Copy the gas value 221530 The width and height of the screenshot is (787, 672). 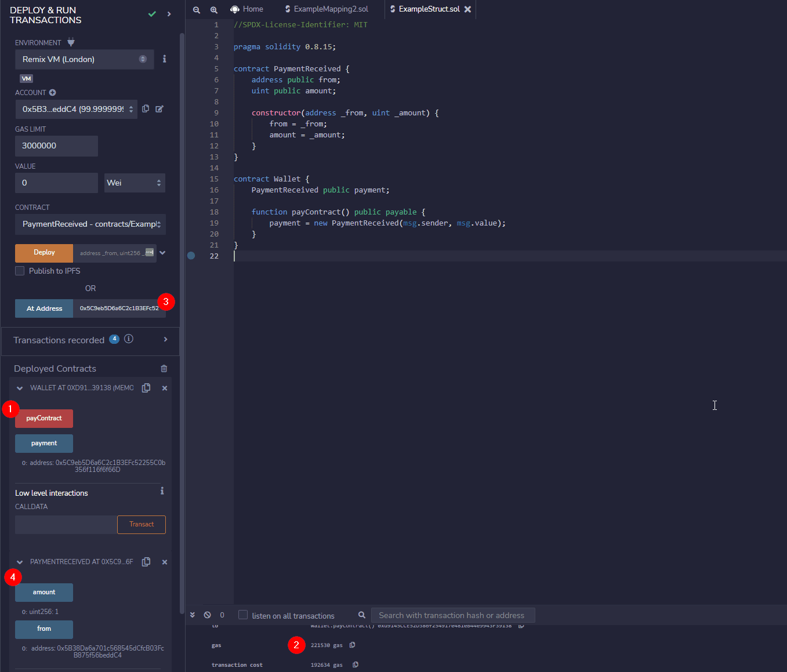click(x=352, y=645)
